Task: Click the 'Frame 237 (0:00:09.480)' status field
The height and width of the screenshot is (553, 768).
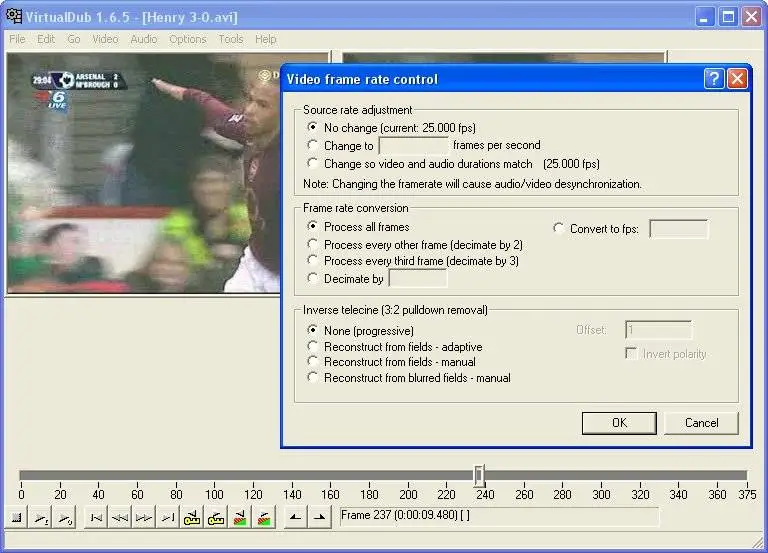Action: click(500, 516)
